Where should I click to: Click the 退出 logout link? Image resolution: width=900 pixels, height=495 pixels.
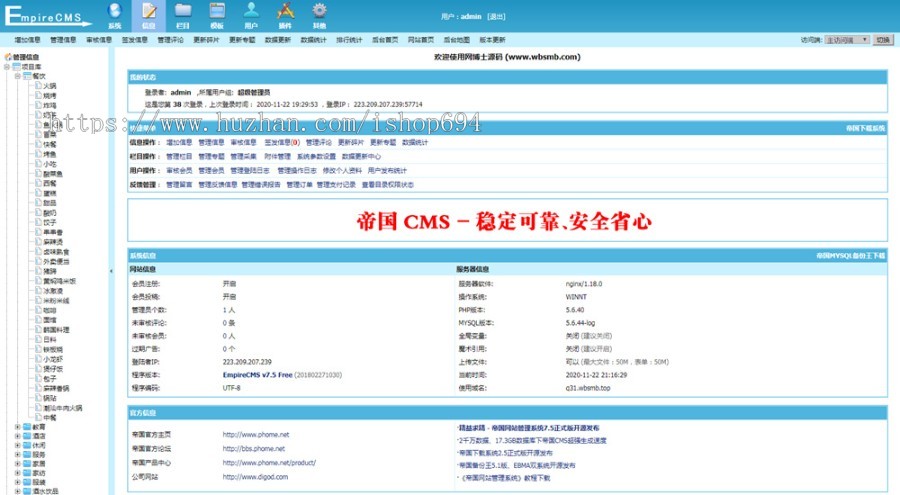pos(496,17)
